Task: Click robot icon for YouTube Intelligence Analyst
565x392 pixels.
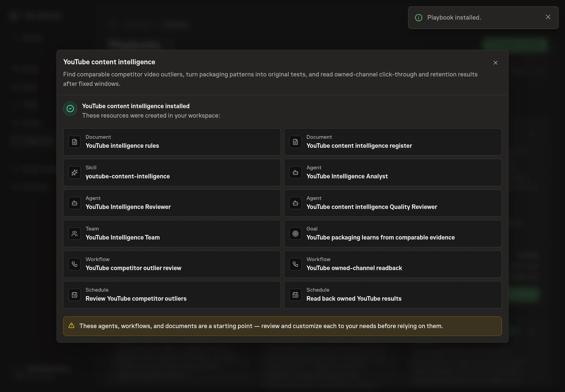Action: [295, 172]
